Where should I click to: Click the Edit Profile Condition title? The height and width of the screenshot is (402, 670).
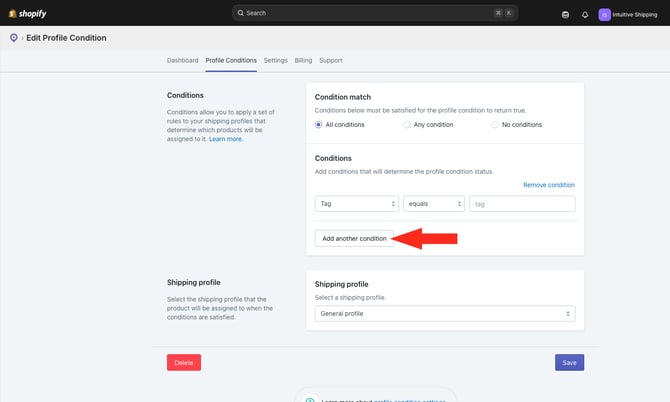coord(66,38)
